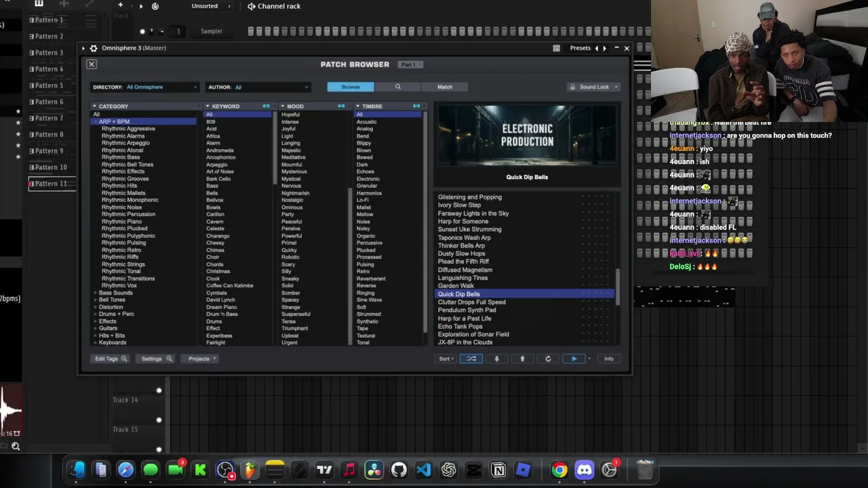Open the Author dropdown
The image size is (868, 488).
(x=259, y=87)
